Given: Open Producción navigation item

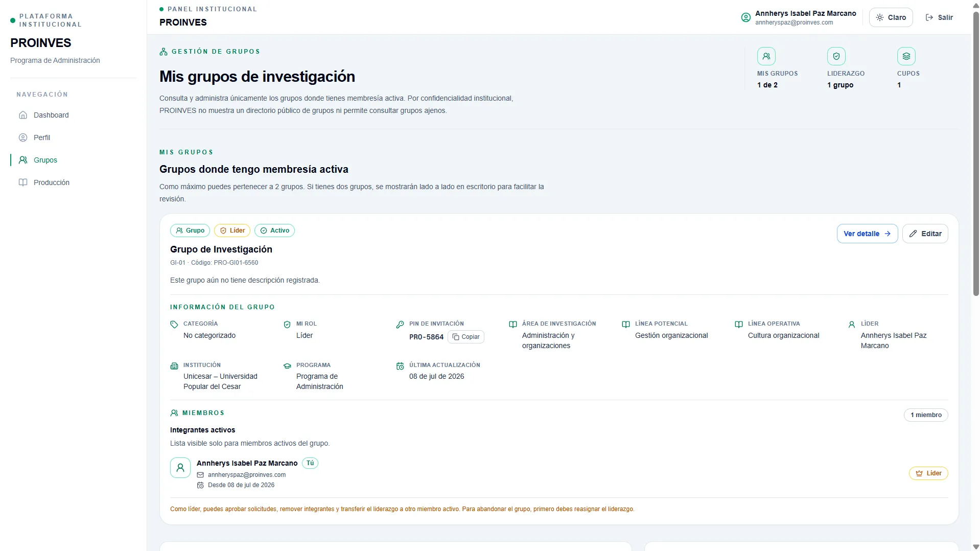Looking at the screenshot, I should tap(74, 182).
